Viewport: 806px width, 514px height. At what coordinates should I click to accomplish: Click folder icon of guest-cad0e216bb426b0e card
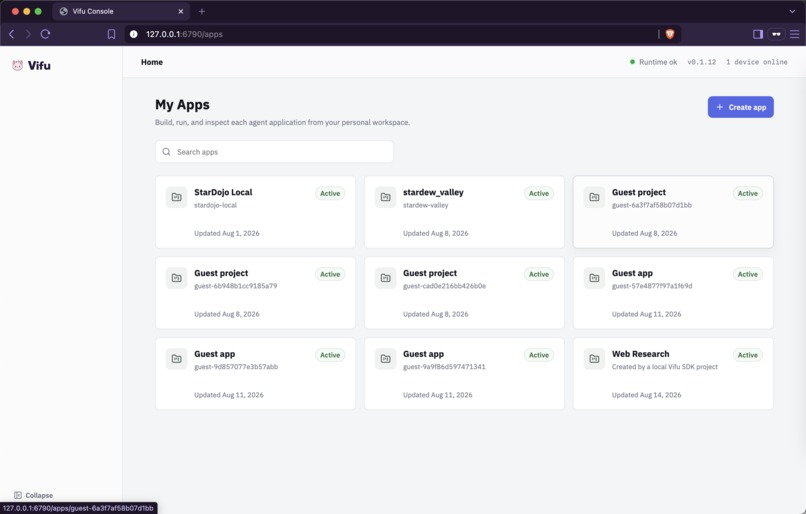coord(385,278)
